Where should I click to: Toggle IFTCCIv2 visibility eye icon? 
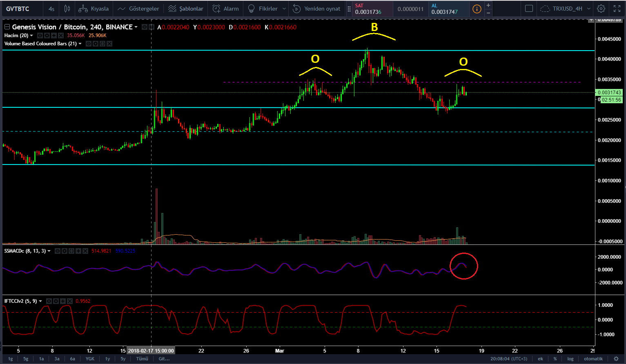[49, 301]
